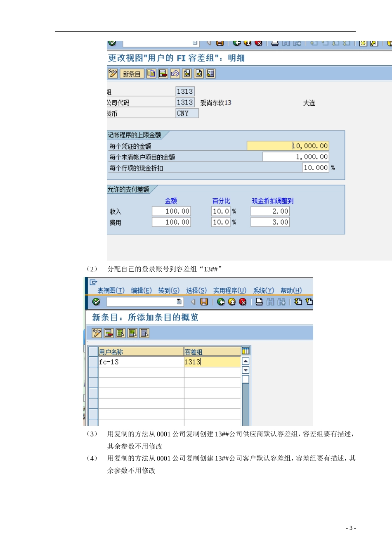This screenshot has height=555, width=392.
Task: Open the 选择(S) menu
Action: pyautogui.click(x=196, y=291)
